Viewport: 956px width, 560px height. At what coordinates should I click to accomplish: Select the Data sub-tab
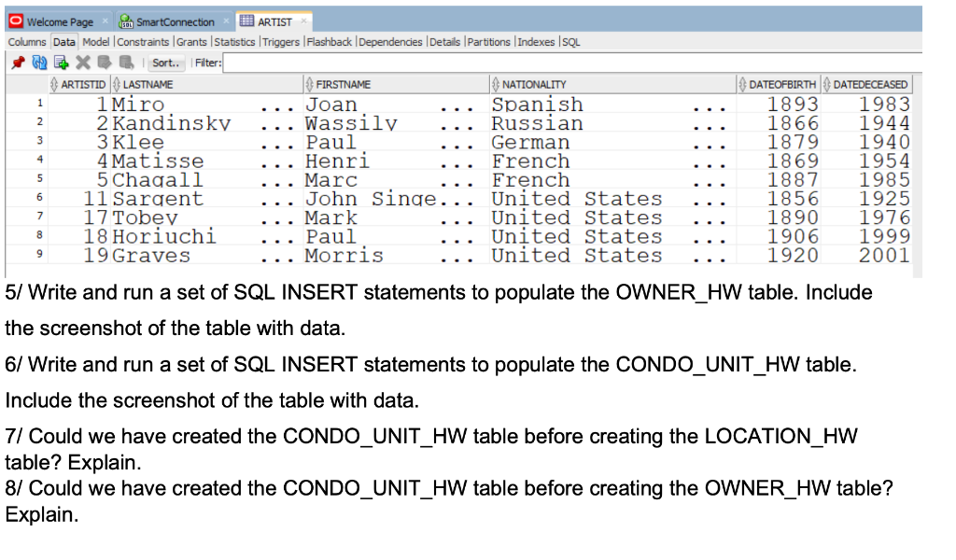[63, 41]
